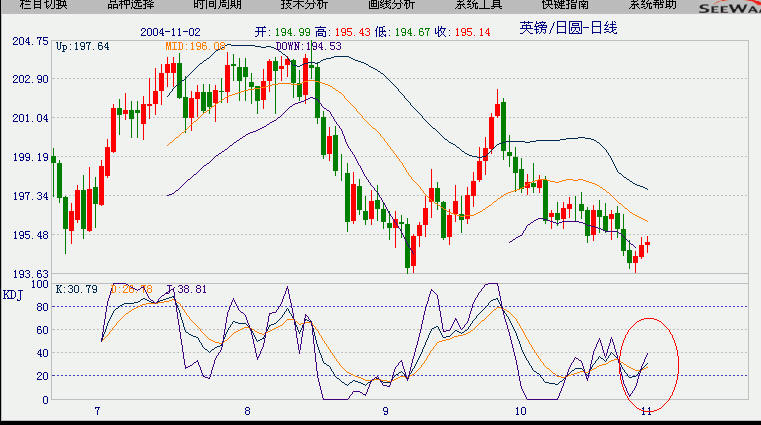Click month 8 on the time axis
761x425 pixels.
247,411
